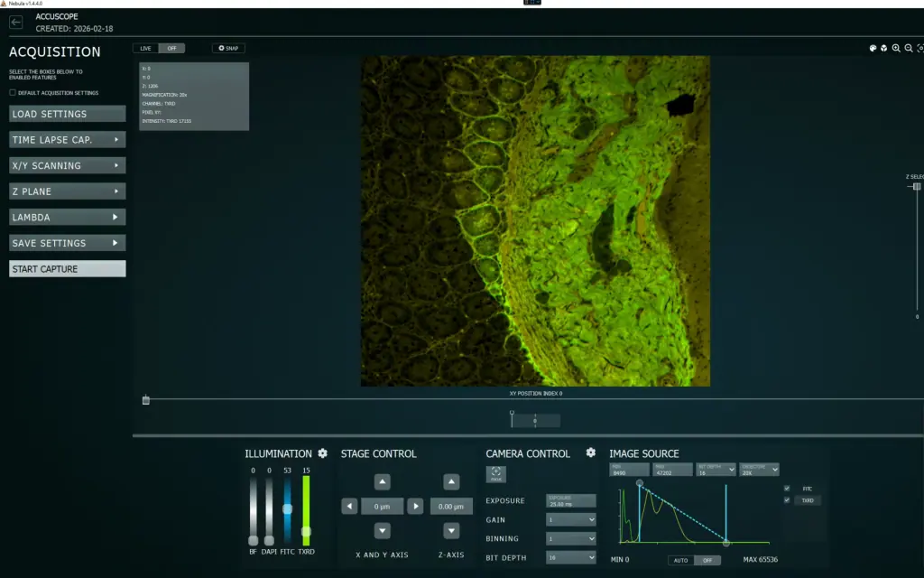The height and width of the screenshot is (578, 924).
Task: Click the zoom in magnifier icon
Action: (896, 49)
